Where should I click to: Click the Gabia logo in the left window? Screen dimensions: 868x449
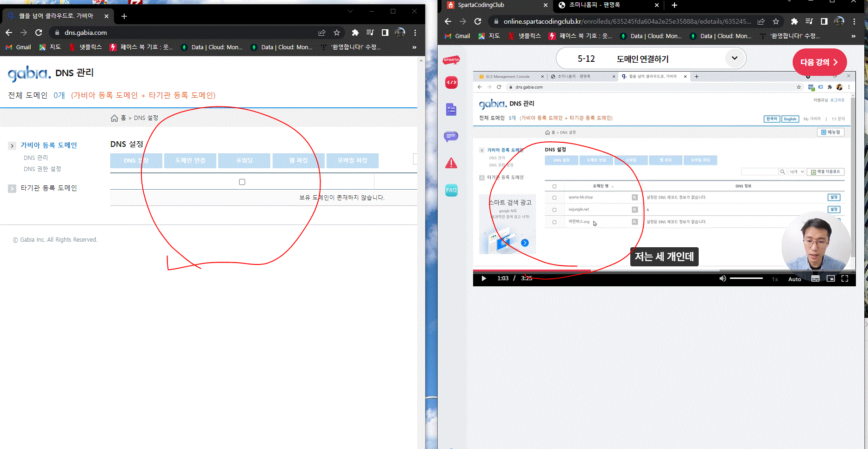coord(29,73)
